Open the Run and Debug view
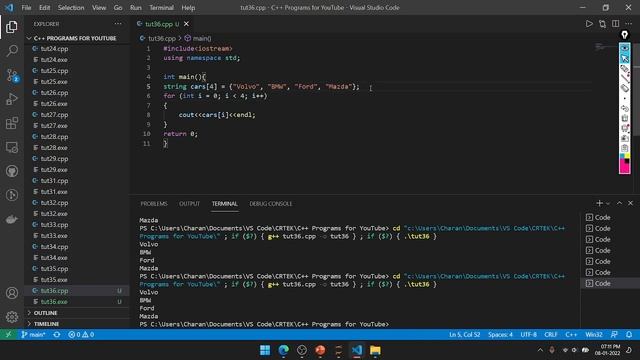This screenshot has width=640, height=360. [x=12, y=99]
